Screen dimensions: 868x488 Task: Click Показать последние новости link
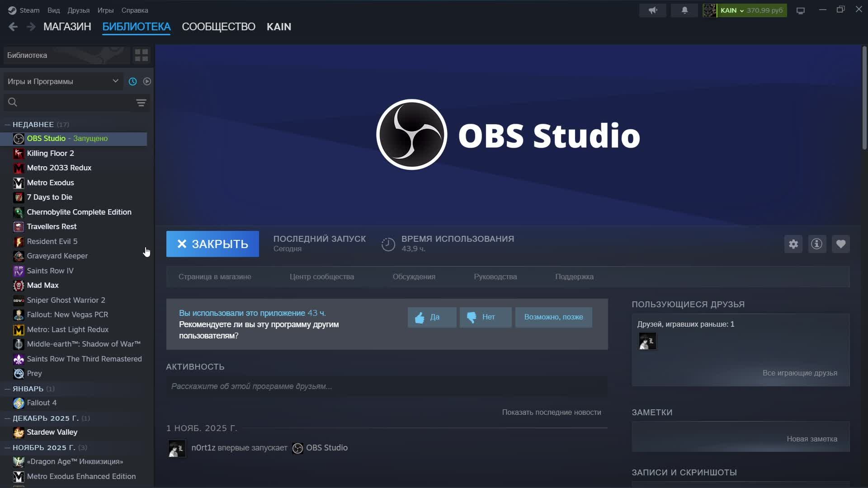(x=551, y=412)
